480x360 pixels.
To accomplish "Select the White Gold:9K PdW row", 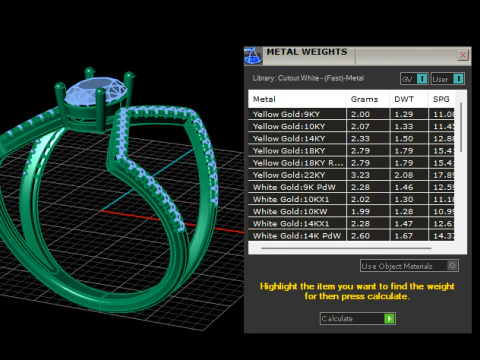I will pos(351,187).
